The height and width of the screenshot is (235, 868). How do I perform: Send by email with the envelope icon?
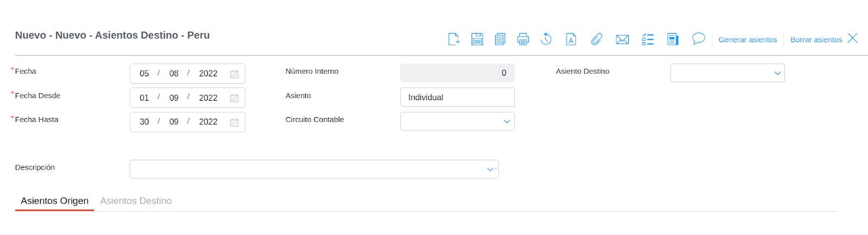point(622,40)
